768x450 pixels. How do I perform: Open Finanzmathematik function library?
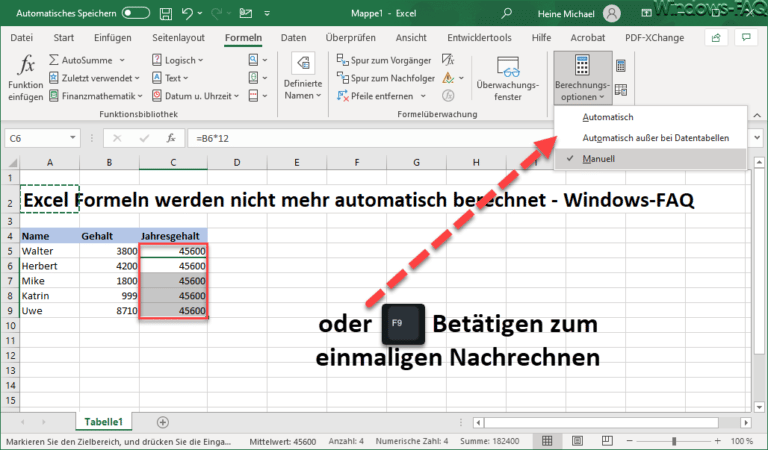pyautogui.click(x=96, y=96)
